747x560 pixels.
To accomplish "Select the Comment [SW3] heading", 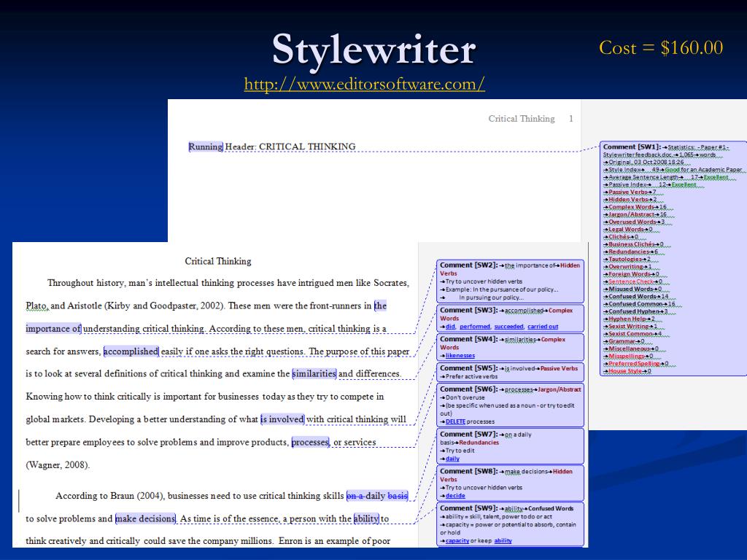I will click(469, 311).
